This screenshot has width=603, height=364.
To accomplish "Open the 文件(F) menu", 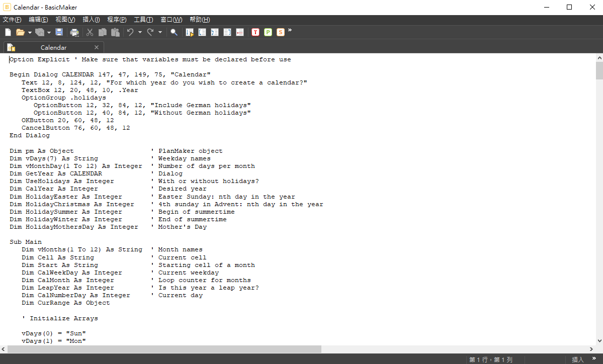I will coord(12,20).
